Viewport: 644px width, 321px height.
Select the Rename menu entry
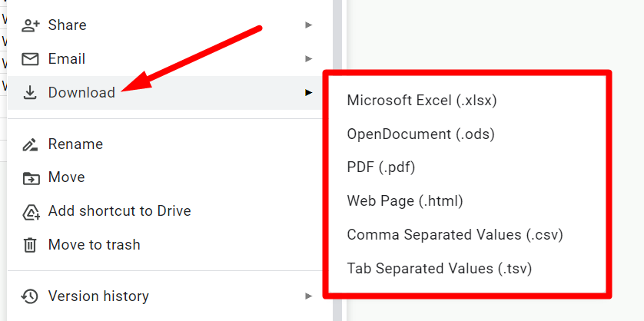click(75, 144)
